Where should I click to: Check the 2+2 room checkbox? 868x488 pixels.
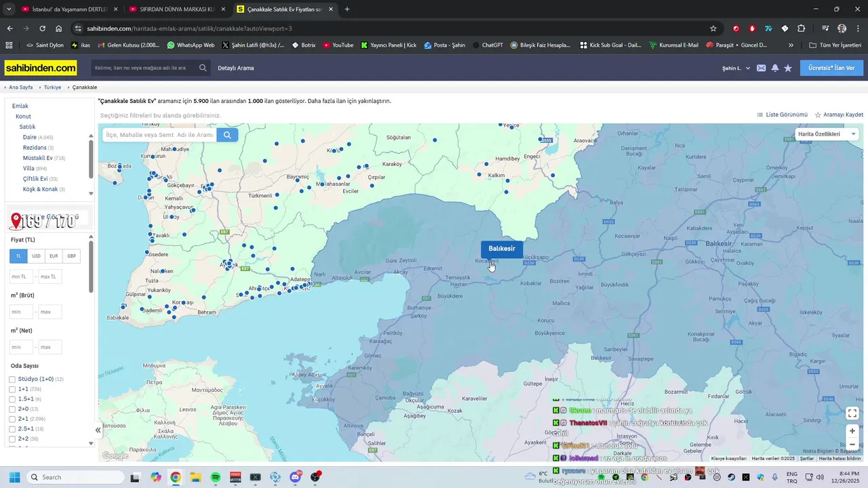[12, 439]
